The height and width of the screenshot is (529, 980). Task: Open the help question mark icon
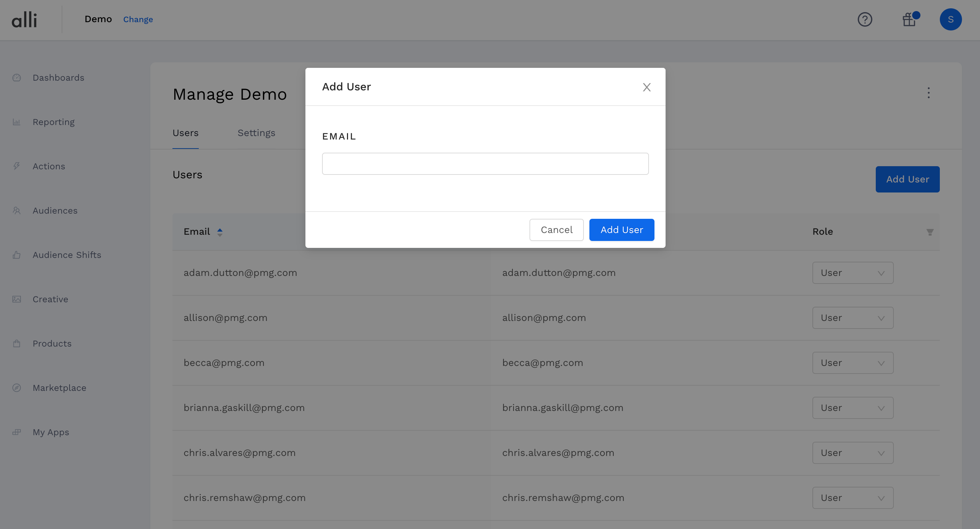tap(865, 19)
